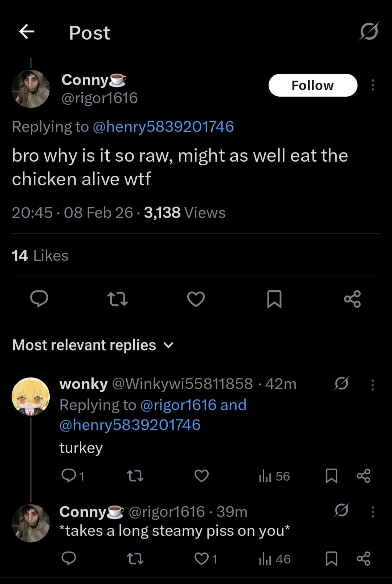
Task: Open the @henry5839201746 mention link
Action: click(163, 127)
